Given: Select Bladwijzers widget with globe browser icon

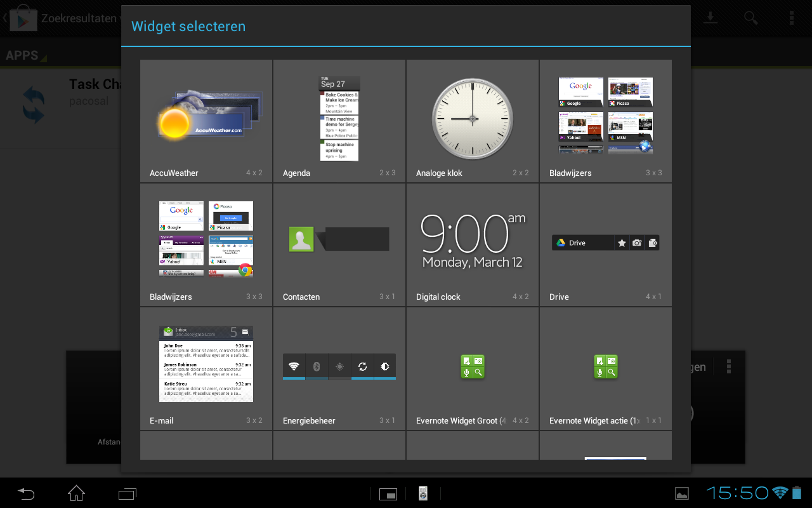Looking at the screenshot, I should [x=606, y=121].
